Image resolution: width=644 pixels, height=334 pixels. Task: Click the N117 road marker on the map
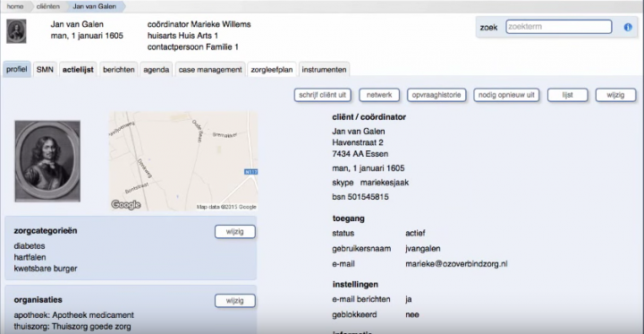tap(251, 172)
